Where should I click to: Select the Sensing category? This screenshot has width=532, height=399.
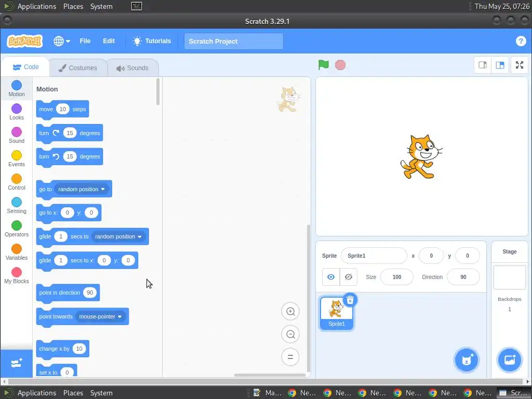[16, 206]
